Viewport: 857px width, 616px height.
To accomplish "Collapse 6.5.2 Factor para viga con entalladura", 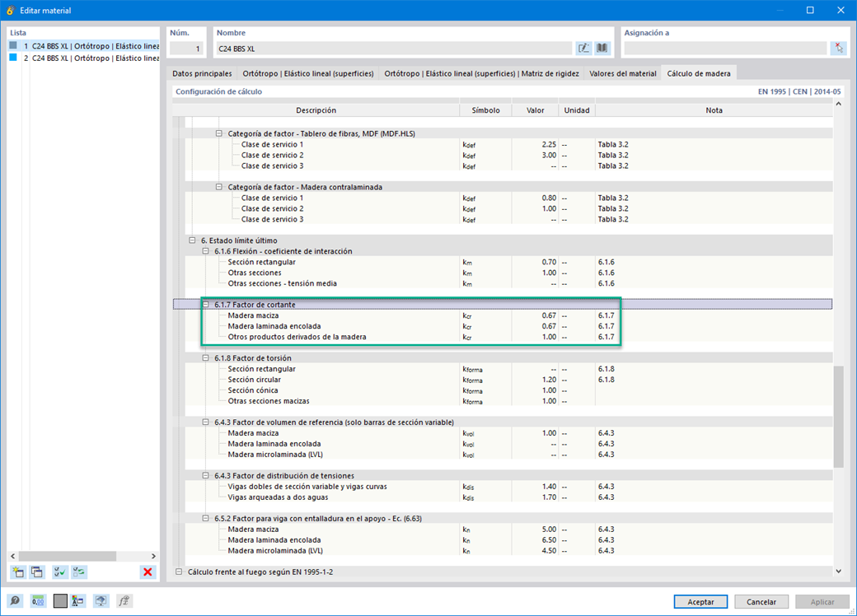I will click(x=205, y=518).
